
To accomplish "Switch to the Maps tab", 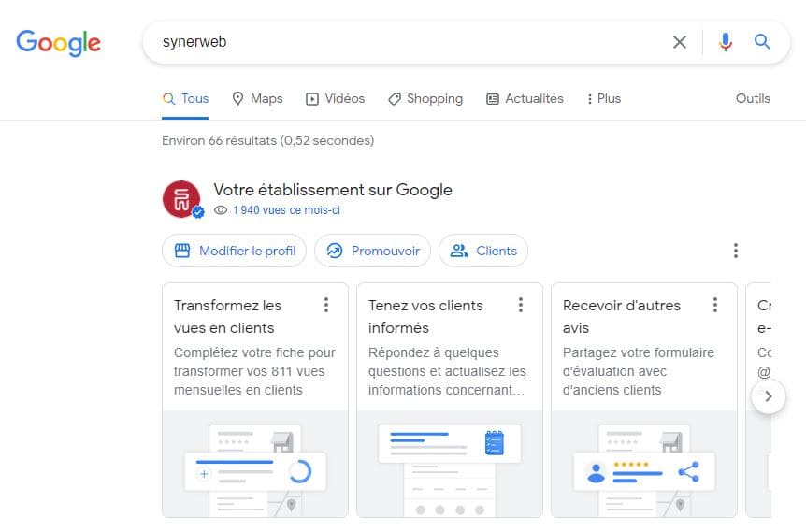I will [257, 99].
